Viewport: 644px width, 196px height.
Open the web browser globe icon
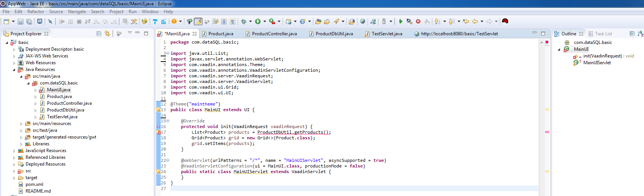pos(362,22)
